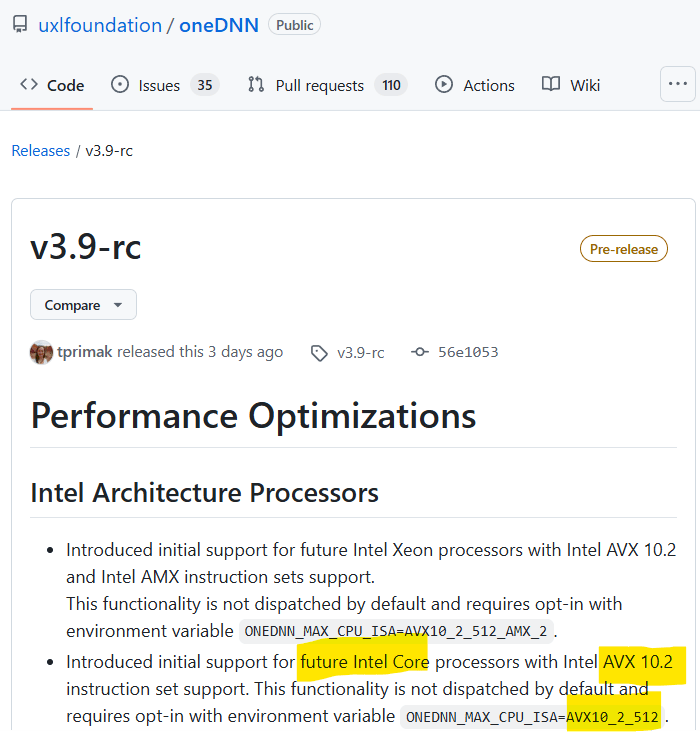
Task: Expand the Compare dropdown
Action: tap(84, 305)
